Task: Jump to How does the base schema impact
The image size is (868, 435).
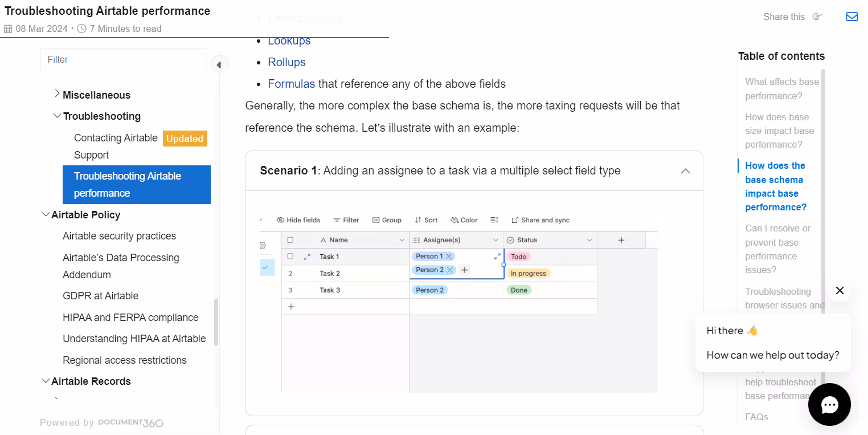Action: 776,186
